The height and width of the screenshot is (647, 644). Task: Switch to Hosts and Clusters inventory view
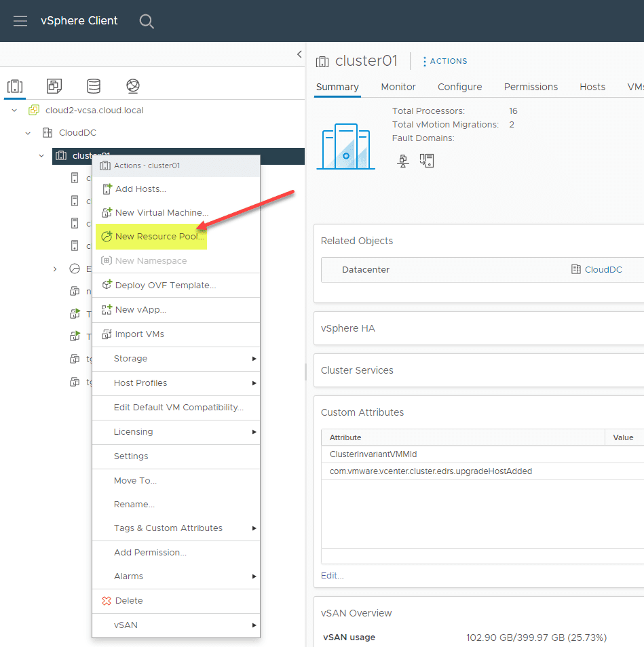(x=15, y=86)
